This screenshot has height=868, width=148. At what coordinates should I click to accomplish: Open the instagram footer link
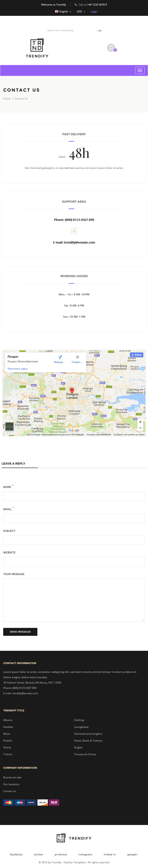[x=85, y=854]
